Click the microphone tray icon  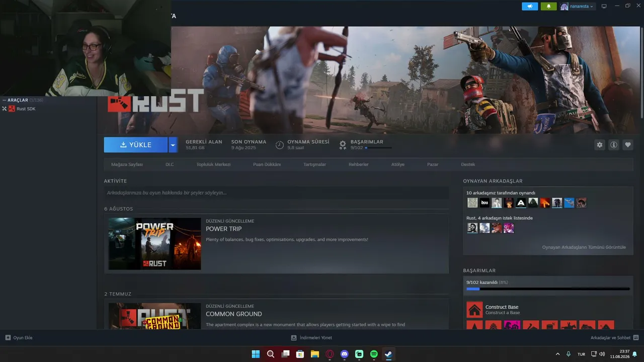point(569,354)
